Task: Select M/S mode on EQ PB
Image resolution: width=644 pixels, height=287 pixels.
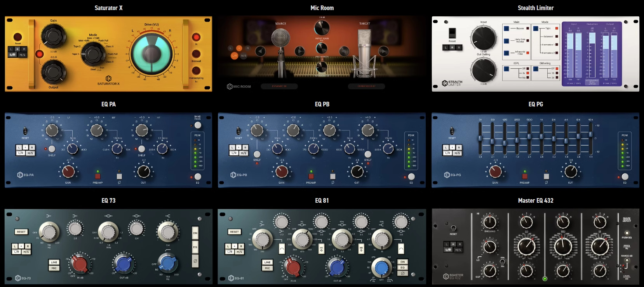Action: [x=244, y=153]
